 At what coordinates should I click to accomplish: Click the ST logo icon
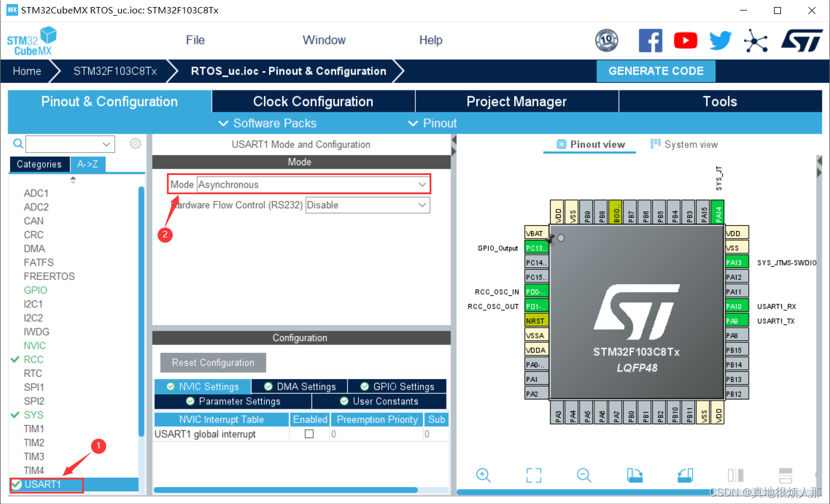click(801, 40)
